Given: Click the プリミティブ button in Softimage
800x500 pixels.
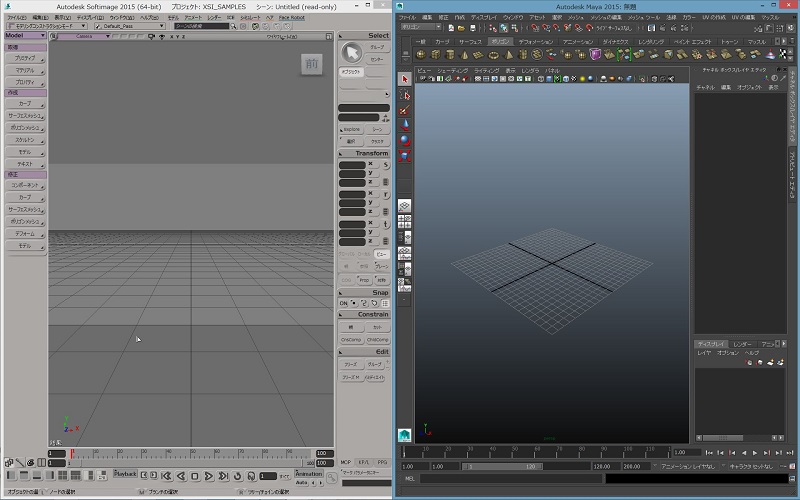Looking at the screenshot, I should 26,58.
